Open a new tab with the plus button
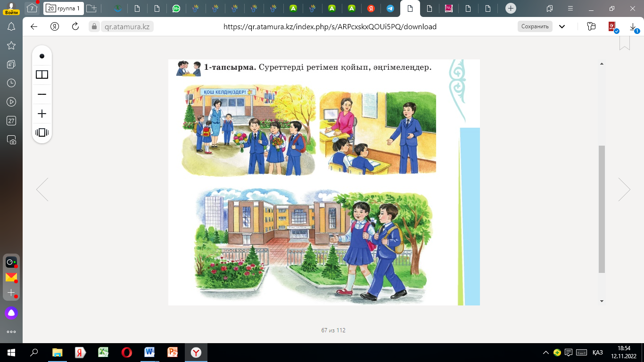Screen dimensions: 644x362 point(511,8)
